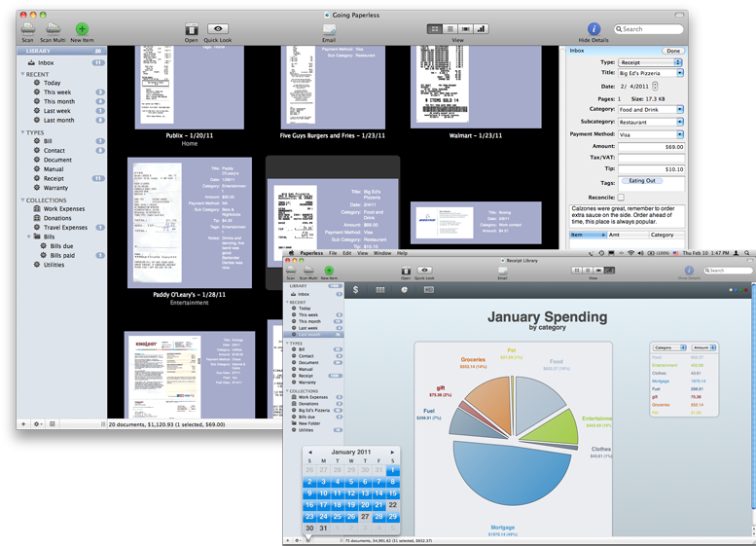The width and height of the screenshot is (756, 546).
Task: Click the plus button at sidebar bottom in Going Paperless
Action: point(23,424)
